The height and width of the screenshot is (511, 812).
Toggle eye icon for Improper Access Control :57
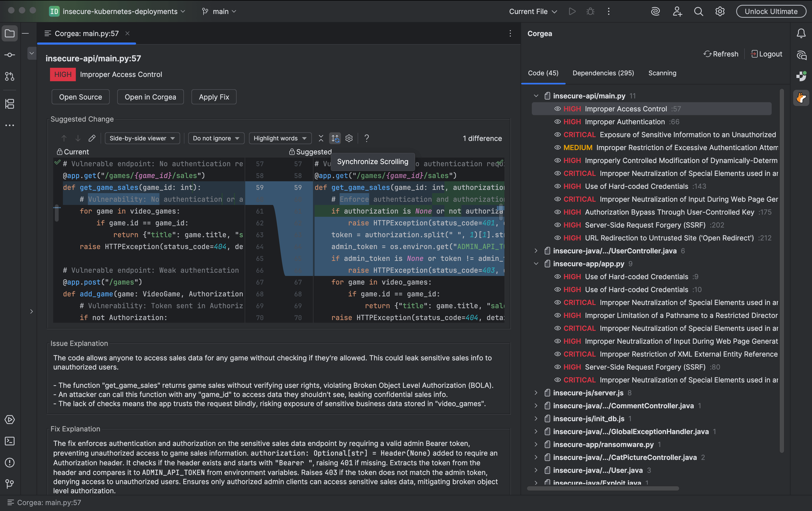[557, 109]
